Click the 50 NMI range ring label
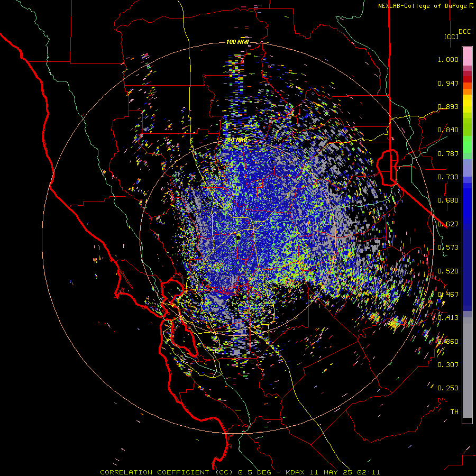Viewport: 476px width, 476px height. click(x=237, y=140)
